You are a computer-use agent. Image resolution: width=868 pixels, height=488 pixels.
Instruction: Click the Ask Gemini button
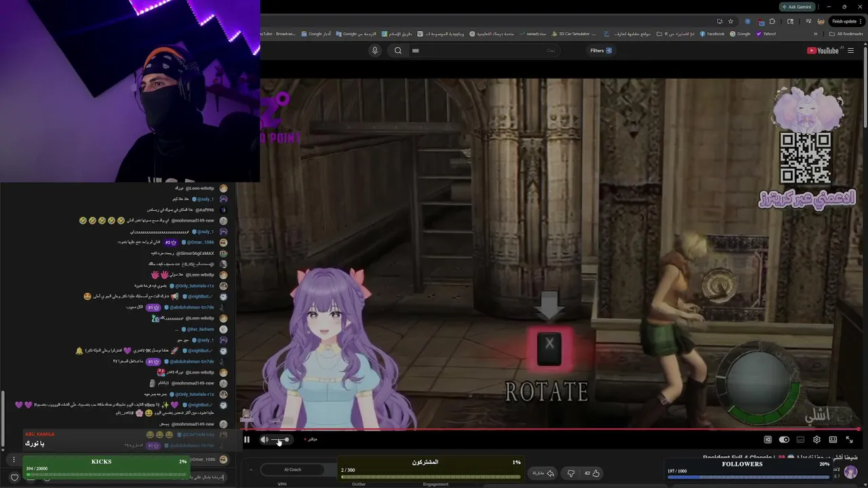(797, 7)
